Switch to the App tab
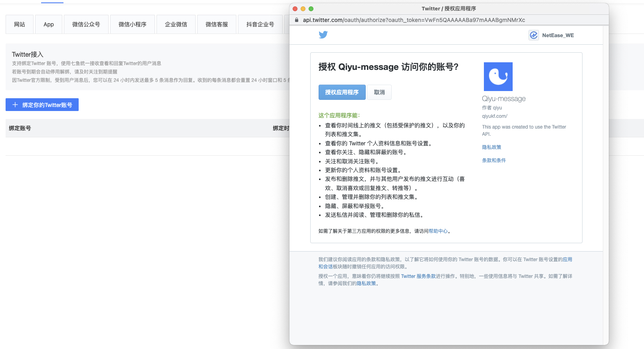644x349 pixels. tap(49, 24)
